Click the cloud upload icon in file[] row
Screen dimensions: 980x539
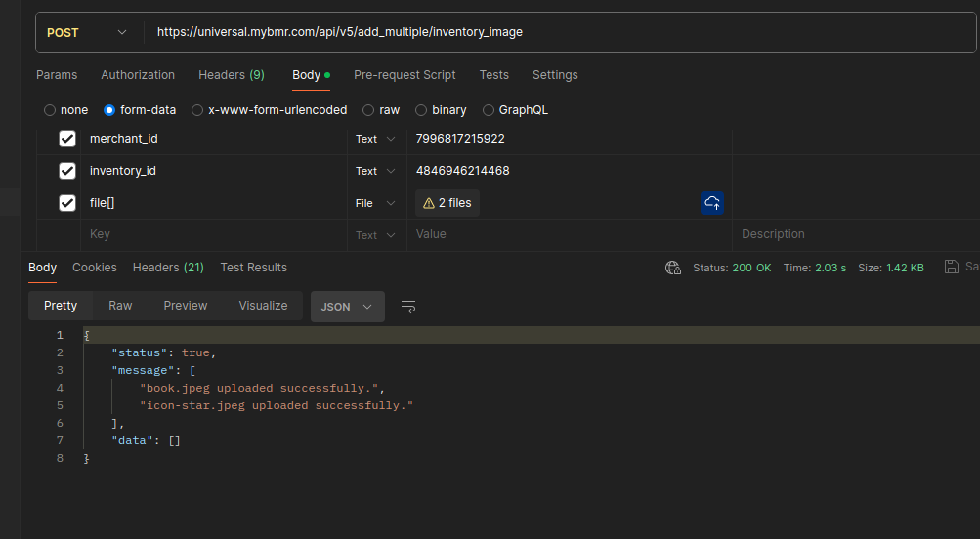(x=712, y=203)
